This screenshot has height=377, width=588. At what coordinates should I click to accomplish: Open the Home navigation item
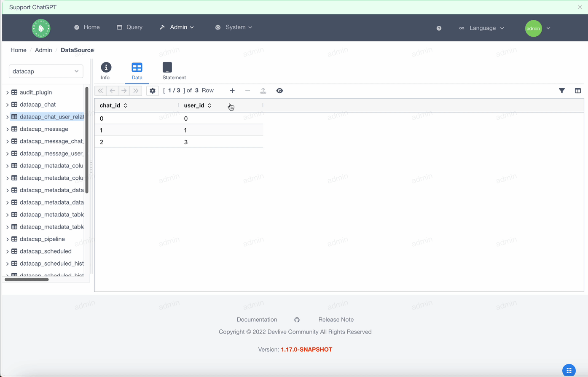[87, 27]
